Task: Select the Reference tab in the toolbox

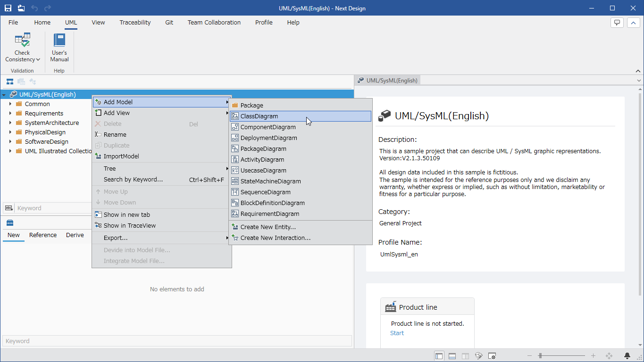Action: click(43, 235)
